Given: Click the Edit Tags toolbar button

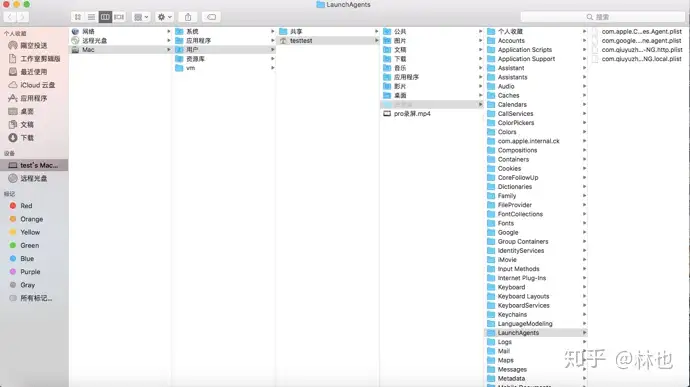Looking at the screenshot, I should click(211, 17).
